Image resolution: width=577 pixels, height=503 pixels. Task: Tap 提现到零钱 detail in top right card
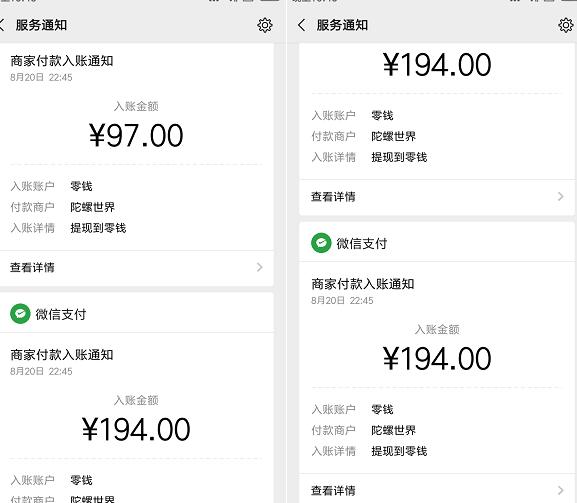tap(399, 157)
